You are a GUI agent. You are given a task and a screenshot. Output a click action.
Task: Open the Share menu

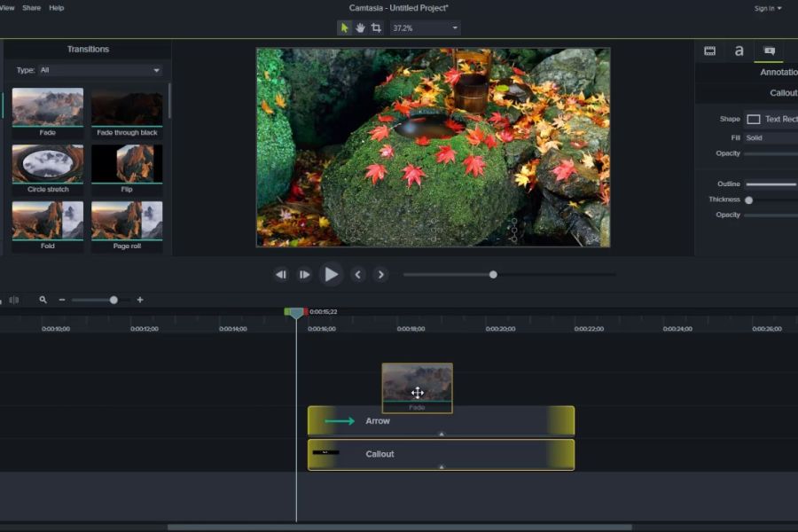[x=32, y=8]
